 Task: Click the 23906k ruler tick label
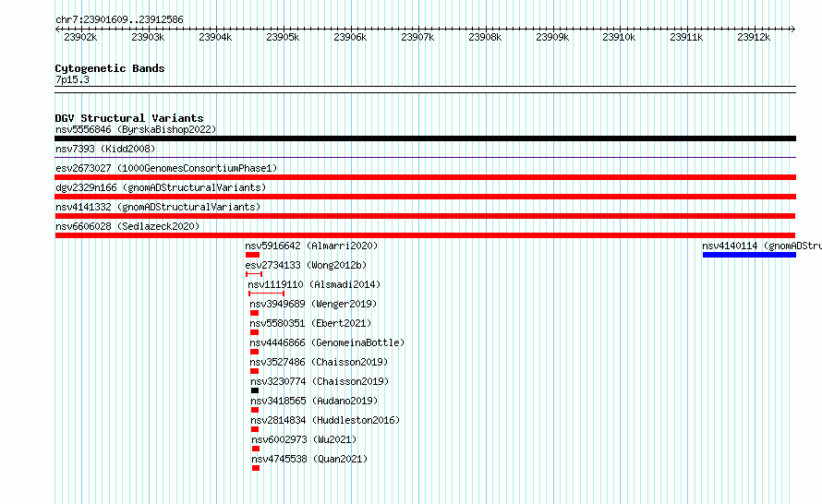[x=350, y=37]
